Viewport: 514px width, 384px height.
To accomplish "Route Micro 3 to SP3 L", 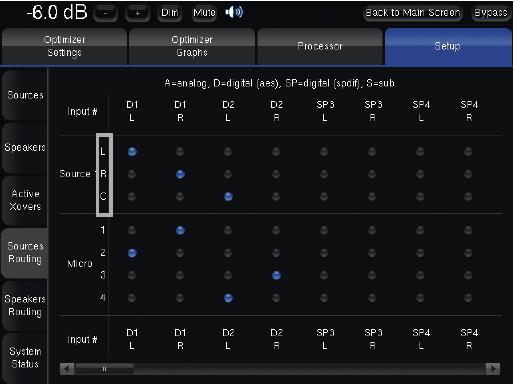I will [x=324, y=275].
